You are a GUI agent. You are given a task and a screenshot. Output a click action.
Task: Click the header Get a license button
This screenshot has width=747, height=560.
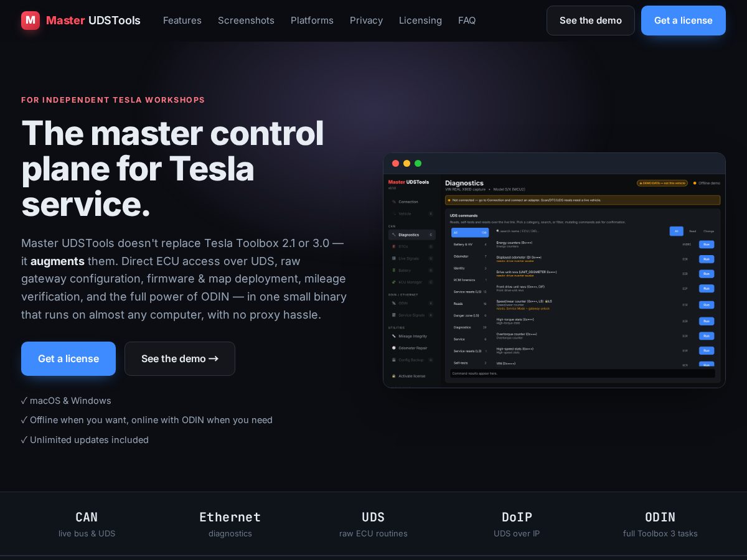click(x=684, y=21)
